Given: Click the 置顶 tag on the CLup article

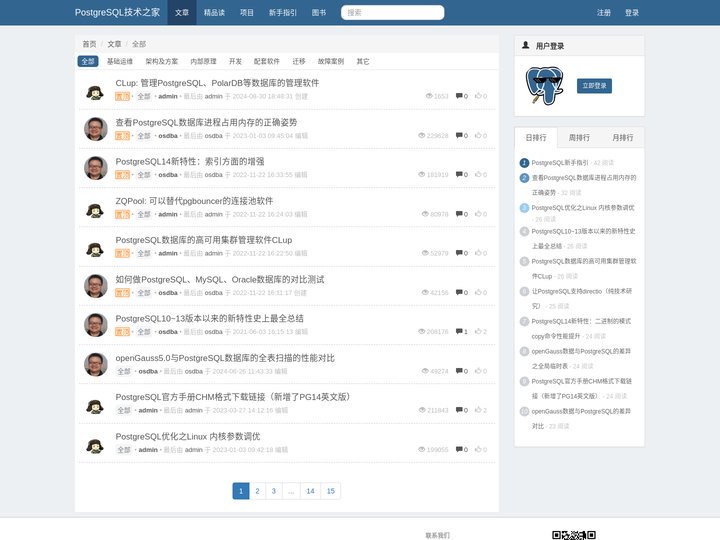Looking at the screenshot, I should click(x=122, y=96).
